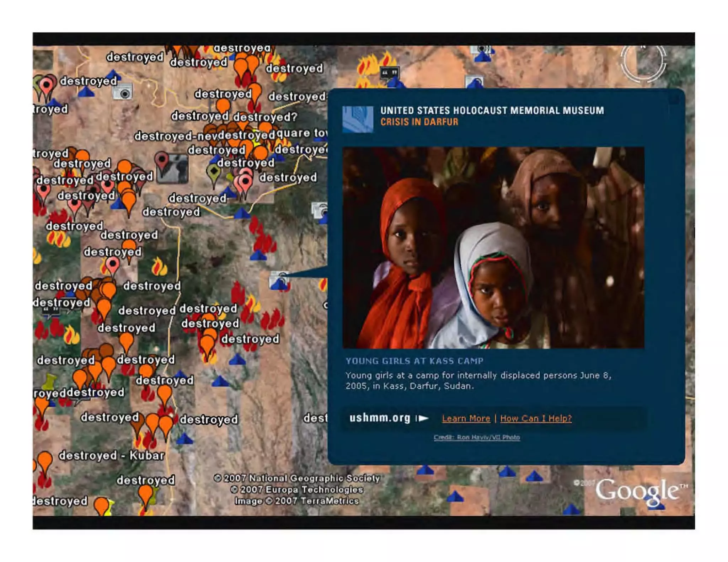Click the museum logo in balloon header
Image resolution: width=728 pixels, height=562 pixels.
coord(358,119)
